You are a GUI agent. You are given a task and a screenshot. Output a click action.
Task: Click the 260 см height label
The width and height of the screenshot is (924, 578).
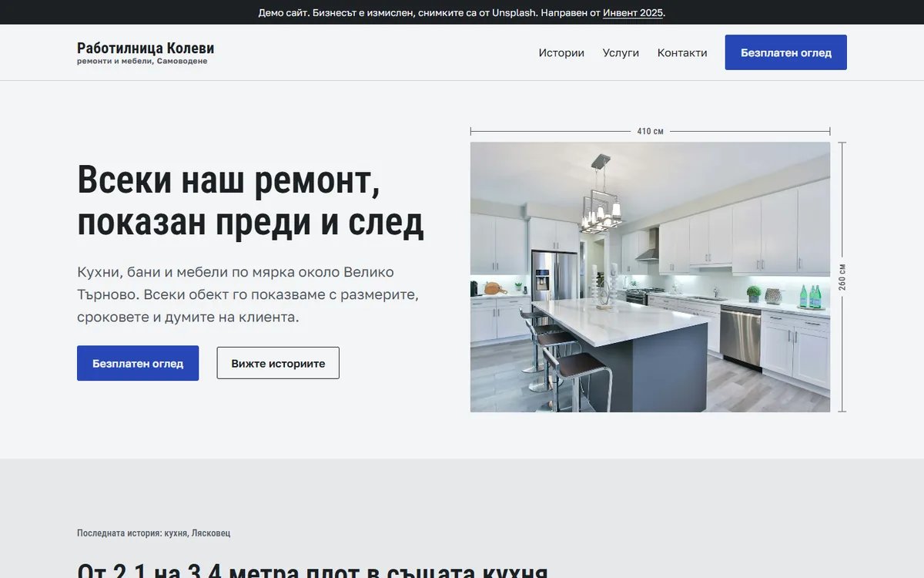point(842,277)
